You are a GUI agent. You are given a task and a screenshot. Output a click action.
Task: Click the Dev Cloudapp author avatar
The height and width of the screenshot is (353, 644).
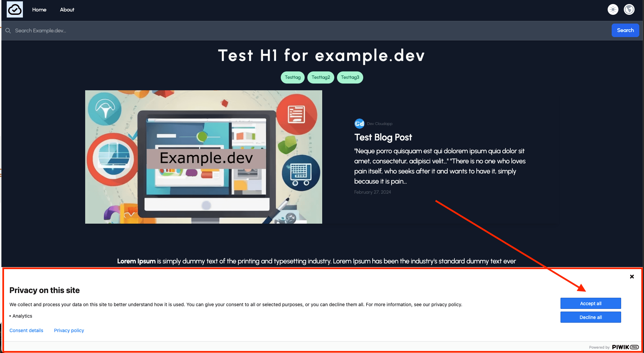[359, 124]
